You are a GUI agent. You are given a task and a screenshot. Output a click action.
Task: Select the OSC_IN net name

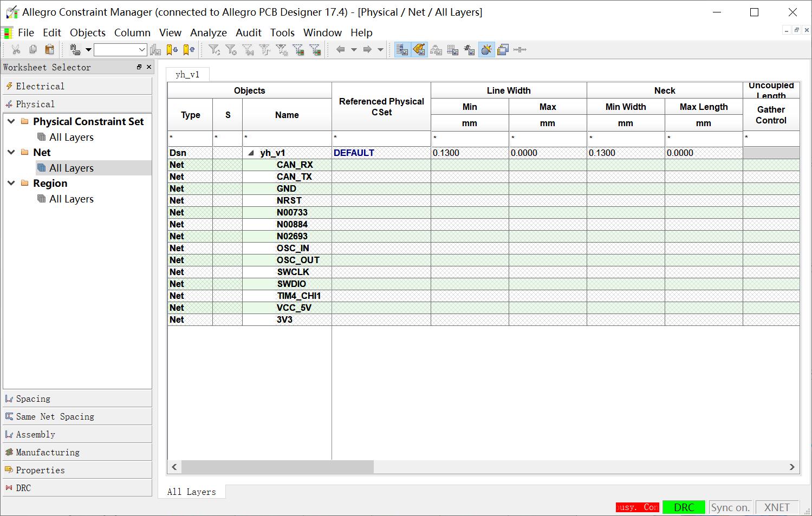click(293, 248)
